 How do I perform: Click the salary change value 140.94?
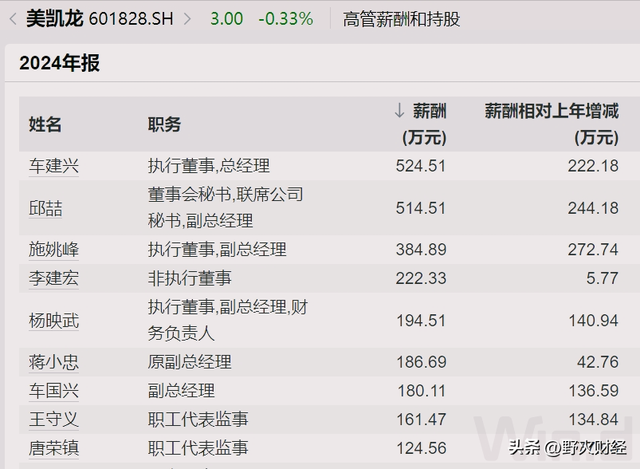[x=593, y=320]
